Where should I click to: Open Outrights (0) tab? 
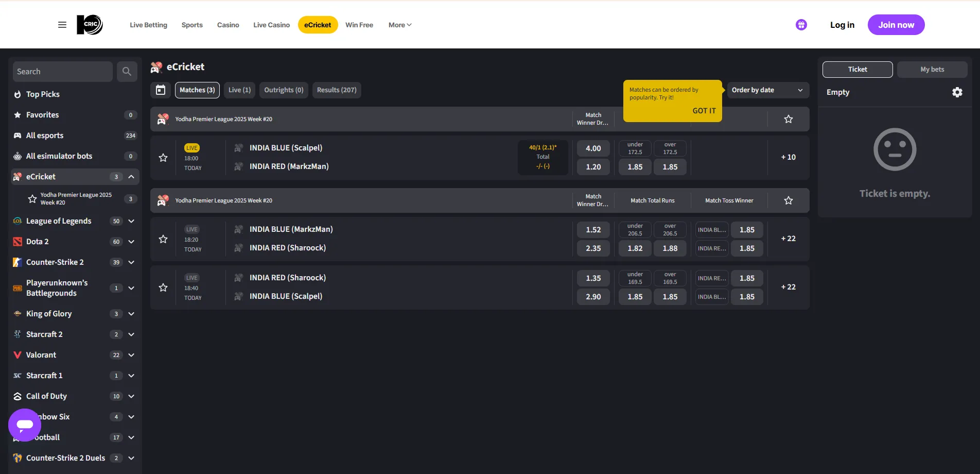pyautogui.click(x=284, y=90)
